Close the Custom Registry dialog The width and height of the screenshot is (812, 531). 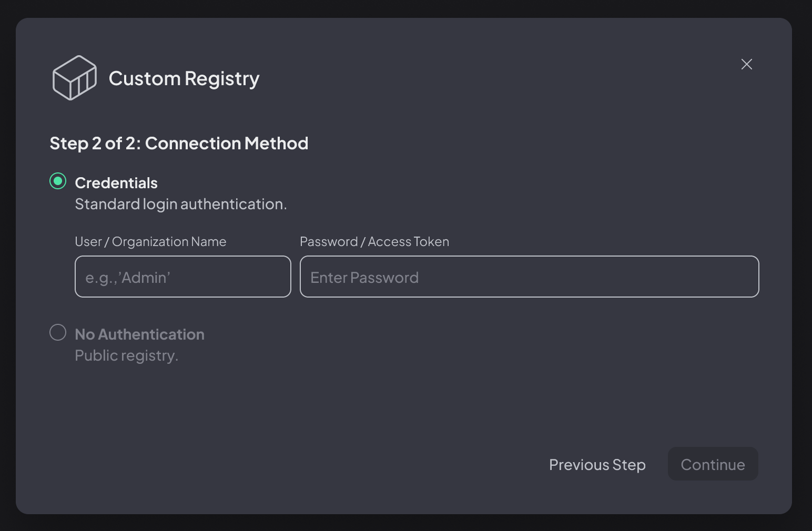(746, 64)
